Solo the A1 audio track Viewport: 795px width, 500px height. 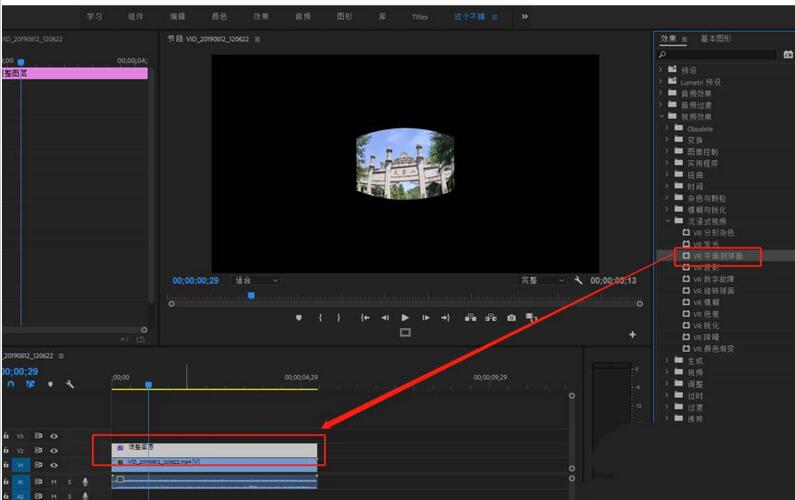point(69,482)
